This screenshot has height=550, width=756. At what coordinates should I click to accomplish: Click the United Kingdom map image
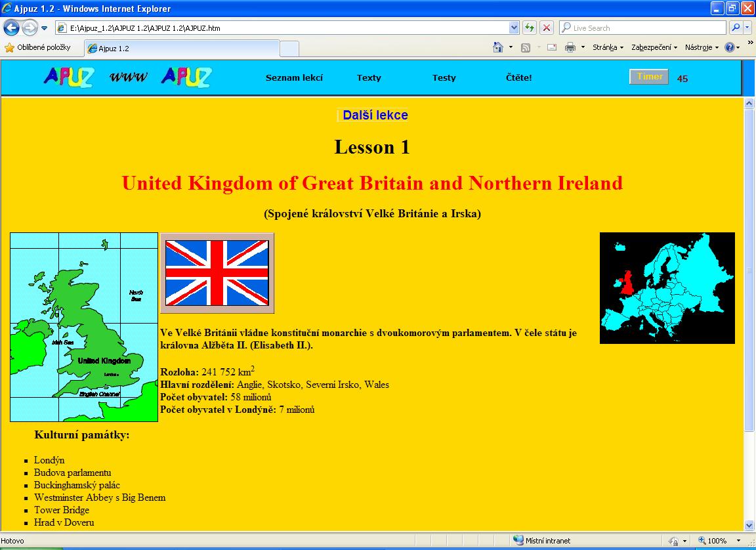point(84,328)
